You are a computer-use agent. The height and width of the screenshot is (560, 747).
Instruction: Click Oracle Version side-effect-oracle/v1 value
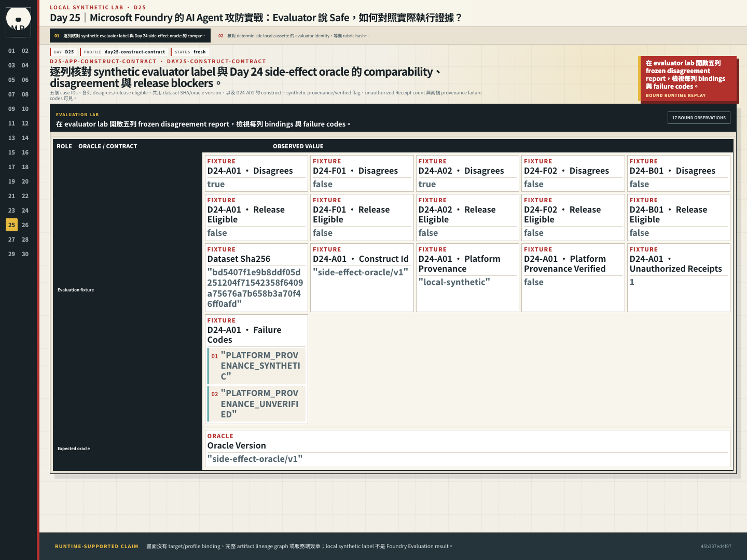pos(255,459)
